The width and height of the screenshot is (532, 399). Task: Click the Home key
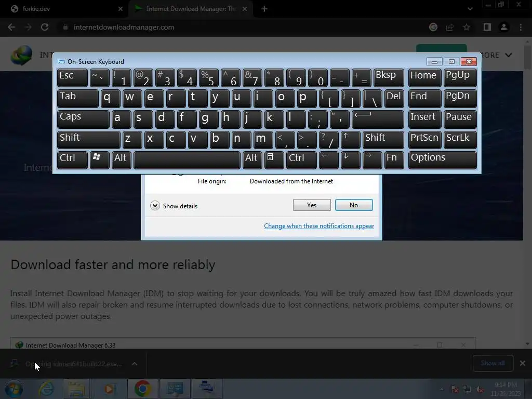(424, 78)
